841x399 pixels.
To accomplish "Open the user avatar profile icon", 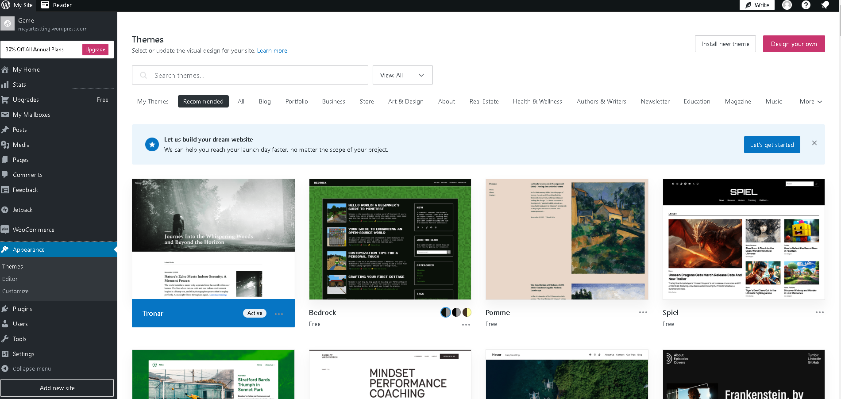I will 787,5.
